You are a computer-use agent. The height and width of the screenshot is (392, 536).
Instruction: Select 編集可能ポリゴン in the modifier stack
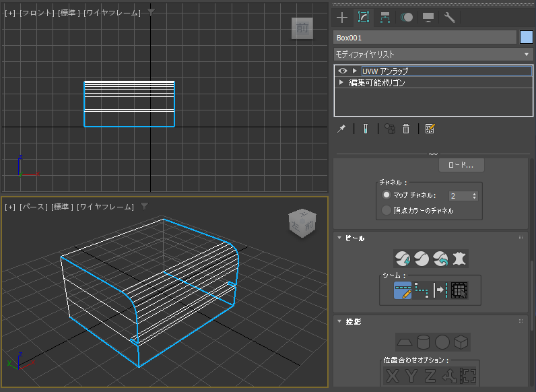[377, 83]
